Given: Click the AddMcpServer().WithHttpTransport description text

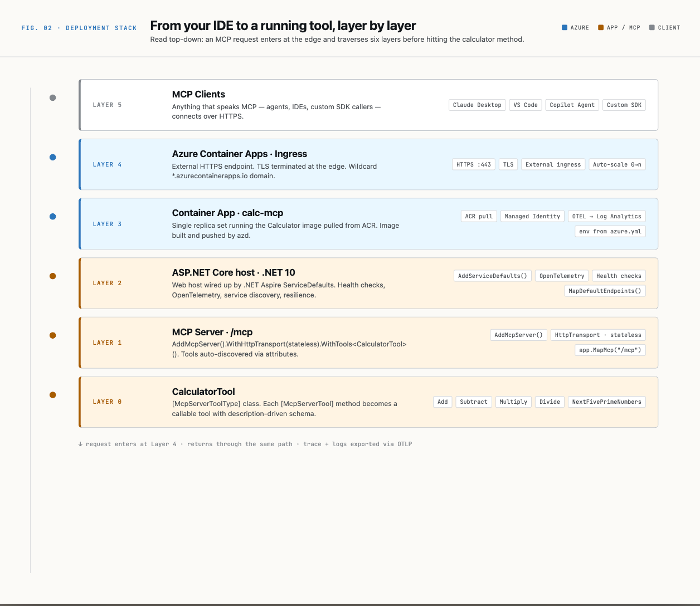Looking at the screenshot, I should 289,349.
